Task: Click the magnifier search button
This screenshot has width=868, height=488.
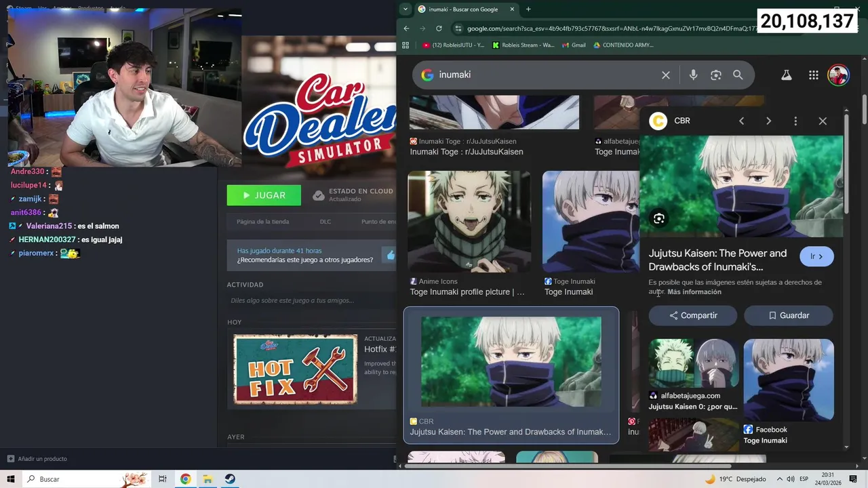Action: pos(738,75)
